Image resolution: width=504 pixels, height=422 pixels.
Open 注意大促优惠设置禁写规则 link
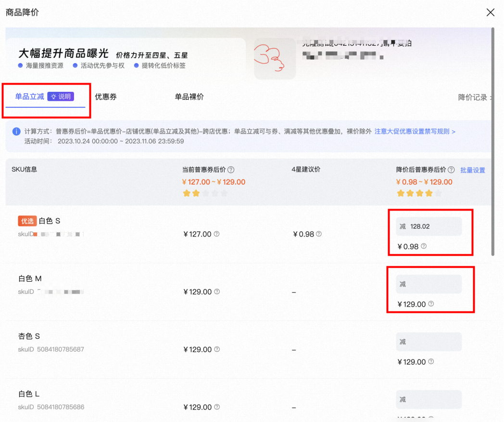[x=415, y=131]
